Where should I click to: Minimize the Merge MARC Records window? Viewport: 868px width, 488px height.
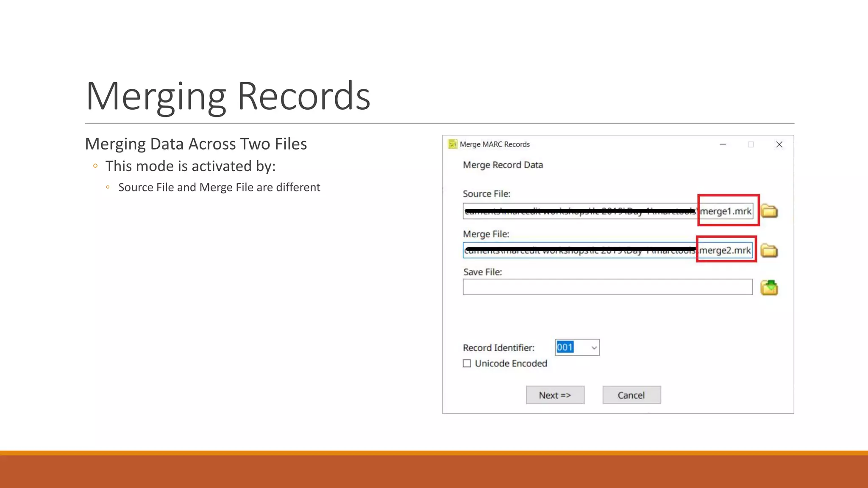723,144
